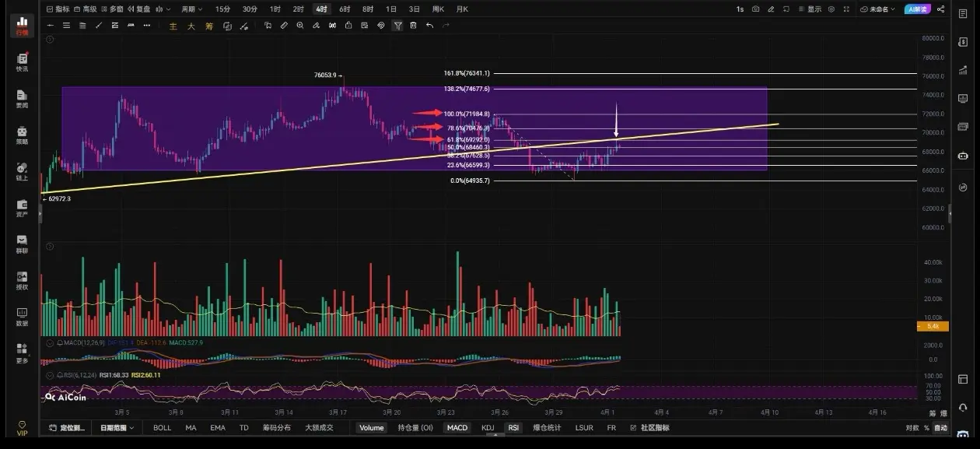
Task: Select the trend line drawing tool
Action: click(x=99, y=26)
